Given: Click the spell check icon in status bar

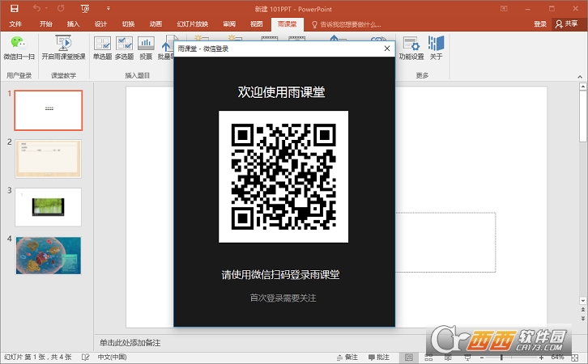Looking at the screenshot, I should [86, 357].
